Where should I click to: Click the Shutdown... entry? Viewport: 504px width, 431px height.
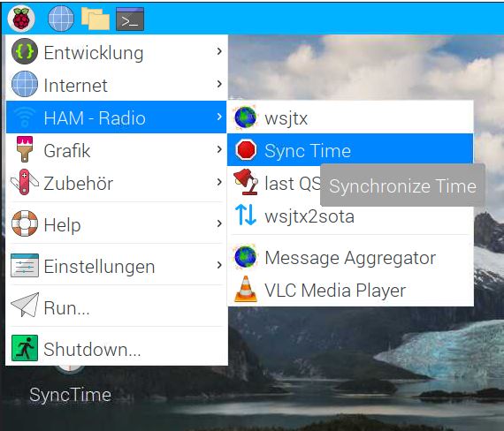click(117, 348)
